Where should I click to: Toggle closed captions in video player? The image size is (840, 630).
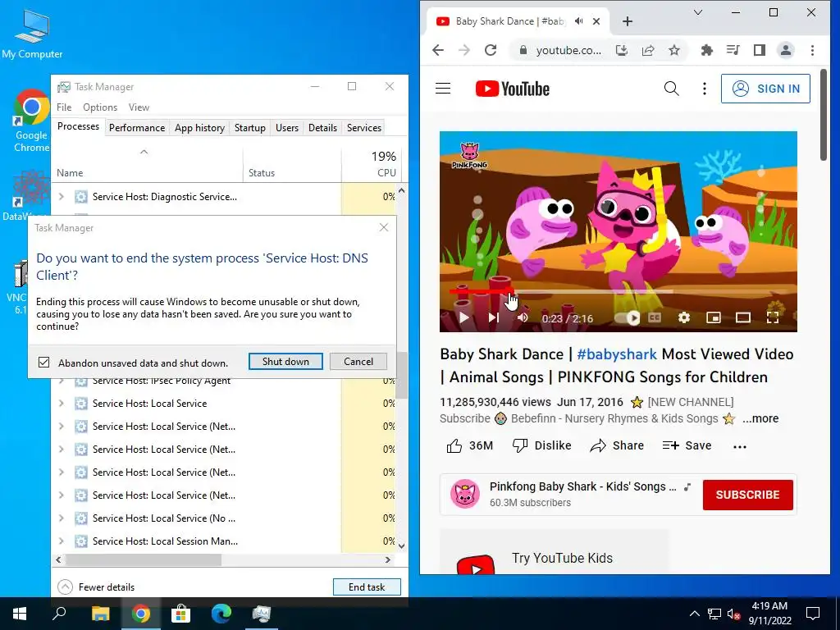[655, 317]
